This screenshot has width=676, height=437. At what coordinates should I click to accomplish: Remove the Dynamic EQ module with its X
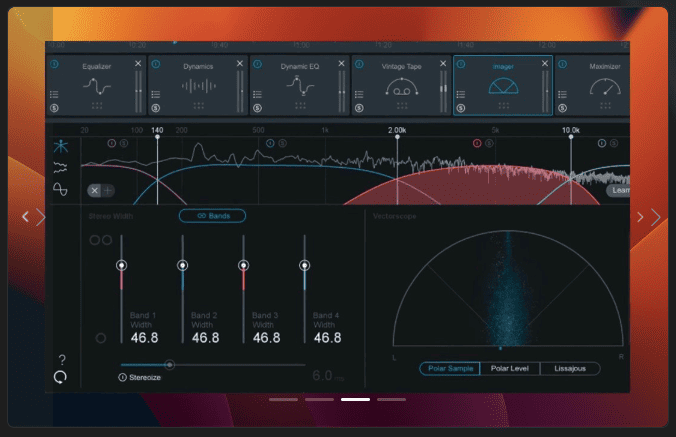(x=341, y=63)
